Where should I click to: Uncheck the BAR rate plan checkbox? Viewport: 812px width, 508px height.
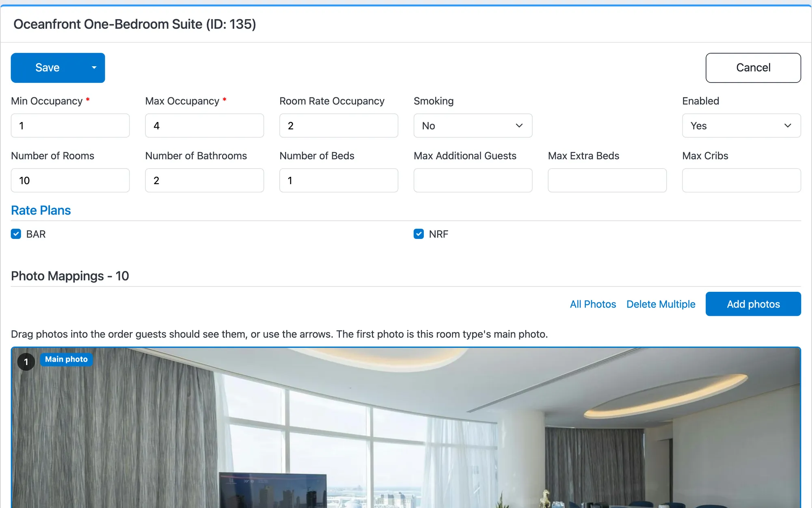pos(16,234)
